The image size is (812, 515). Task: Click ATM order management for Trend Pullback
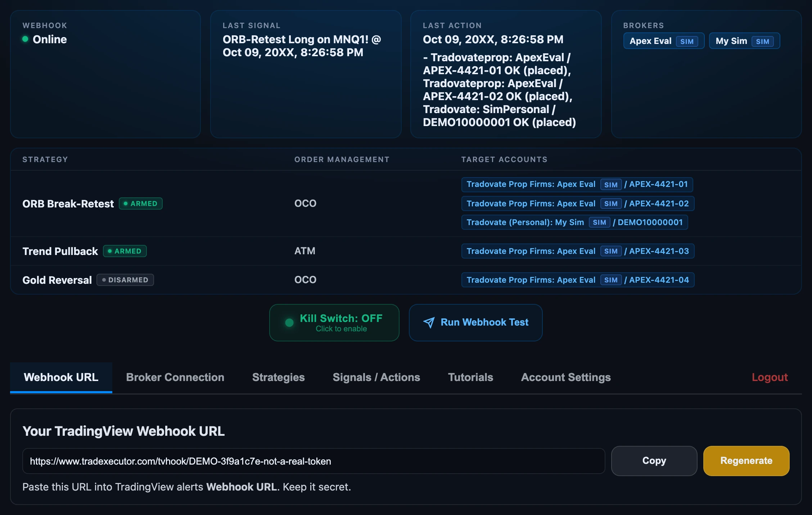click(305, 251)
